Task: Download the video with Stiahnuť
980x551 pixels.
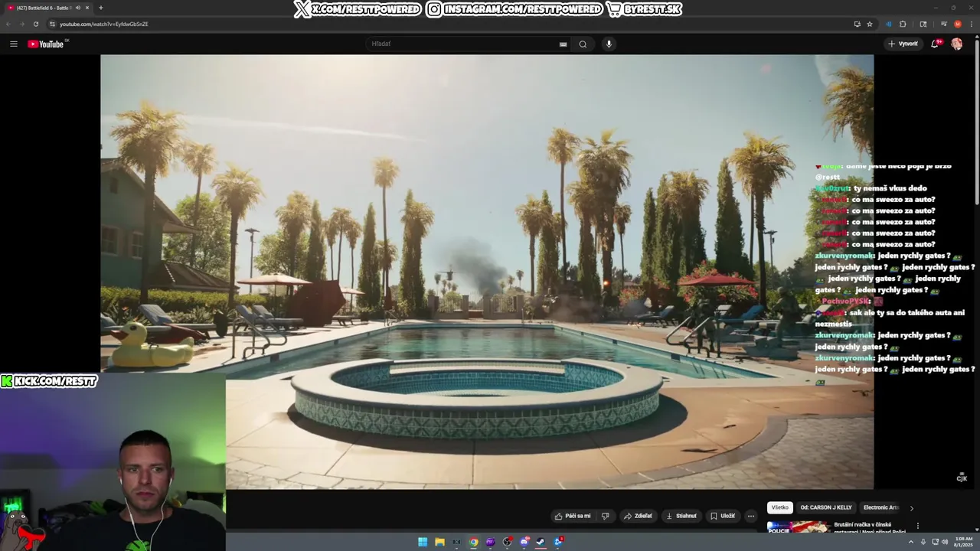Action: coord(681,516)
